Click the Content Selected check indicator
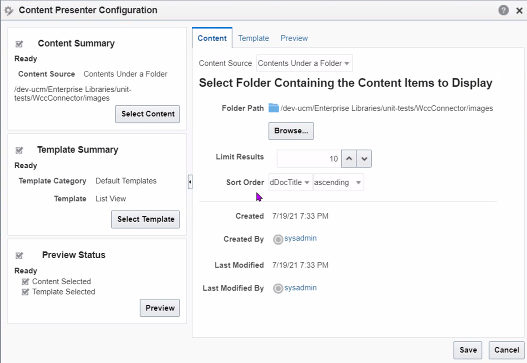The height and width of the screenshot is (363, 527). [25, 281]
